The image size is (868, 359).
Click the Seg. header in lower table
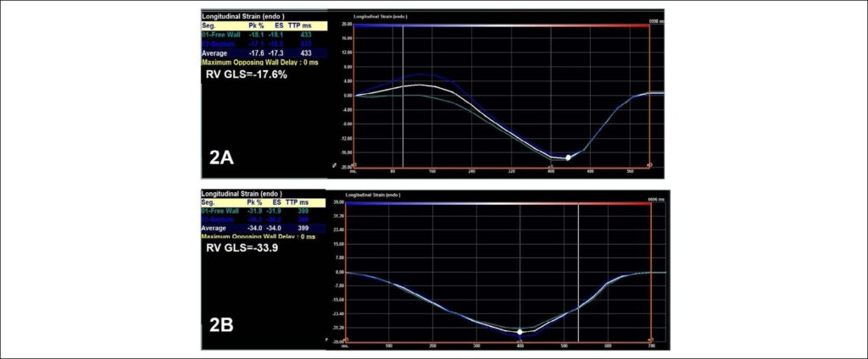(209, 202)
